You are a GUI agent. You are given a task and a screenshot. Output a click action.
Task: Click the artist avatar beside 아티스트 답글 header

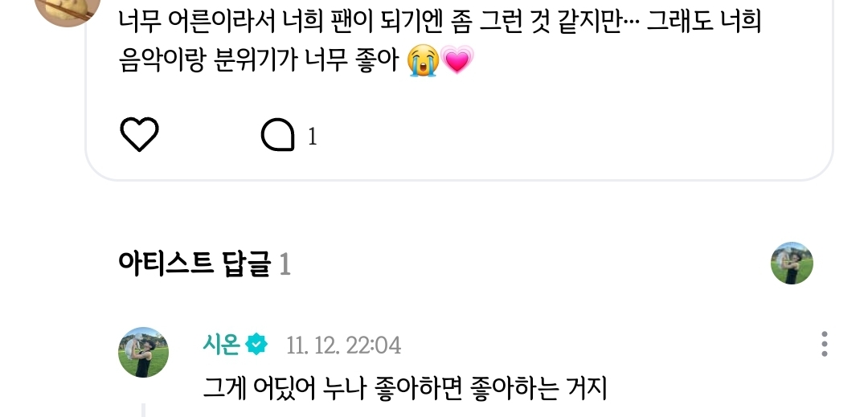(792, 264)
